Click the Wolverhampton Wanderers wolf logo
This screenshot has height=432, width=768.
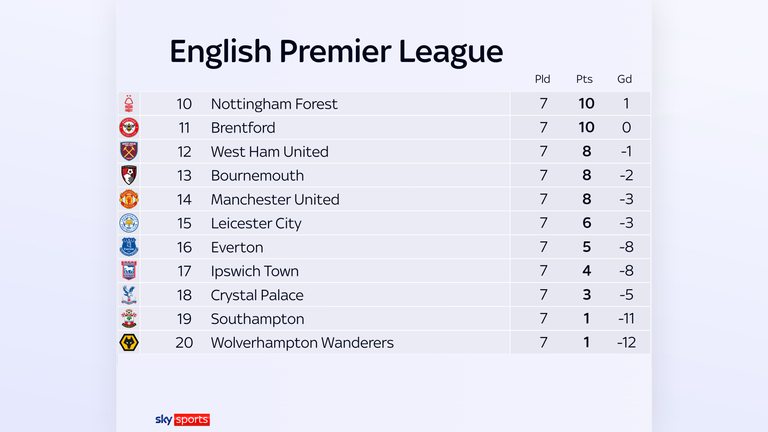pos(129,342)
